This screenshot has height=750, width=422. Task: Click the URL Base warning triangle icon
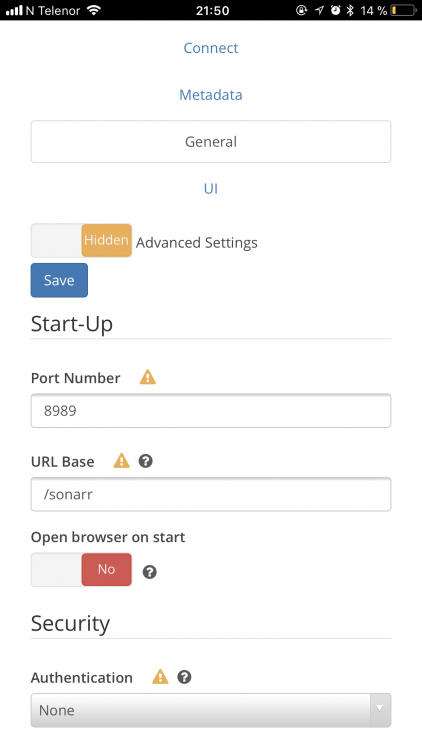pyautogui.click(x=122, y=461)
